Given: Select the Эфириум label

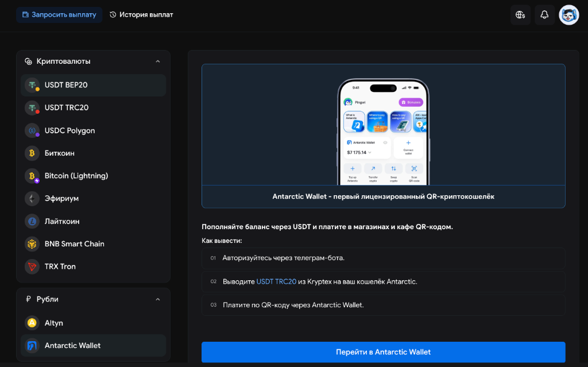Looking at the screenshot, I should pyautogui.click(x=61, y=199).
